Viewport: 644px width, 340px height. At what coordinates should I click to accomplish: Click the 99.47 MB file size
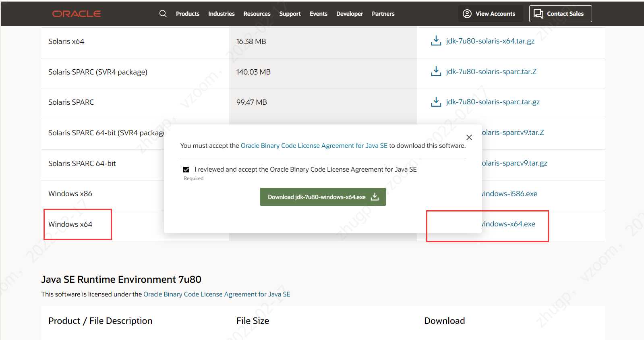[251, 102]
